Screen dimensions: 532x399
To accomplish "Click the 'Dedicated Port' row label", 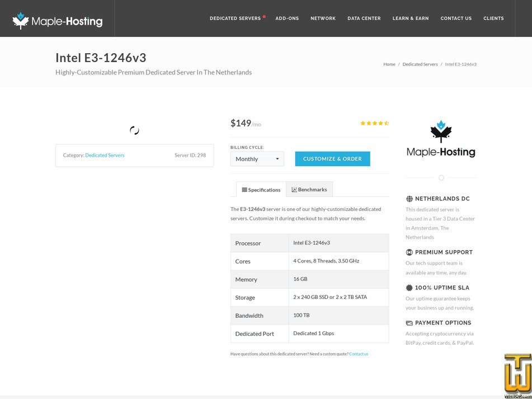I will (x=255, y=334).
